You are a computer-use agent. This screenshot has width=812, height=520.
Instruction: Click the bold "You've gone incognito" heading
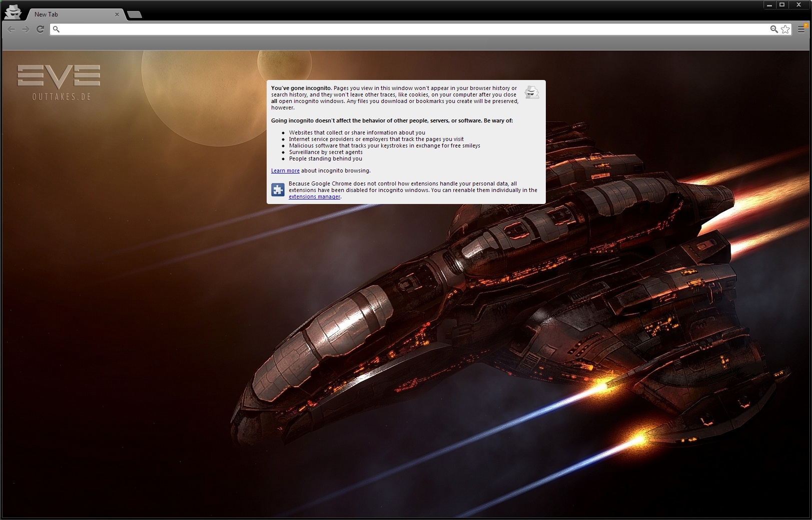point(301,88)
